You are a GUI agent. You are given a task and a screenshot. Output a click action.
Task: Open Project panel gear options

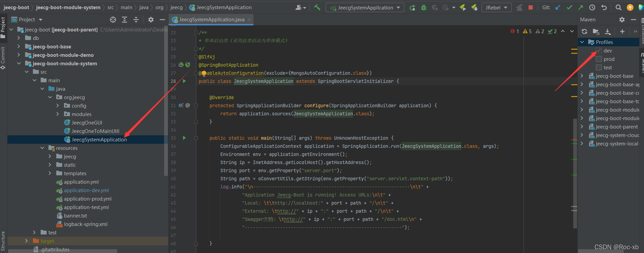click(151, 20)
